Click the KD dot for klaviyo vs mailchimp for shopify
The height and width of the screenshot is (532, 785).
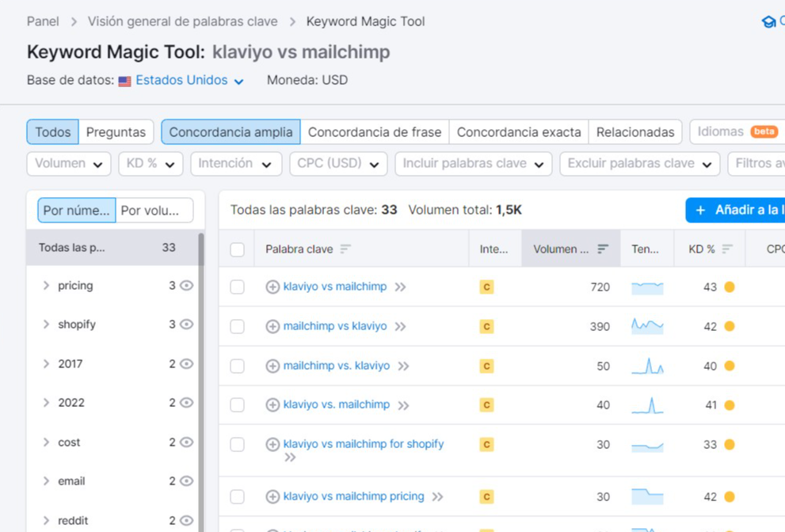coord(730,444)
